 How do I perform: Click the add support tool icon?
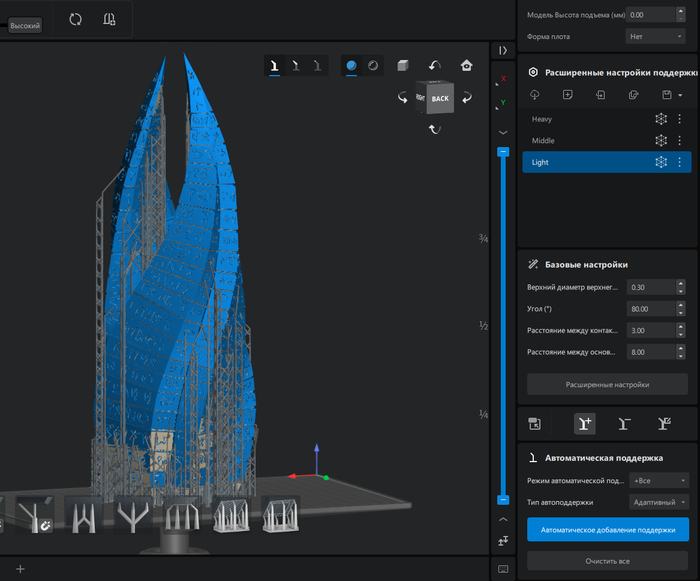(585, 423)
